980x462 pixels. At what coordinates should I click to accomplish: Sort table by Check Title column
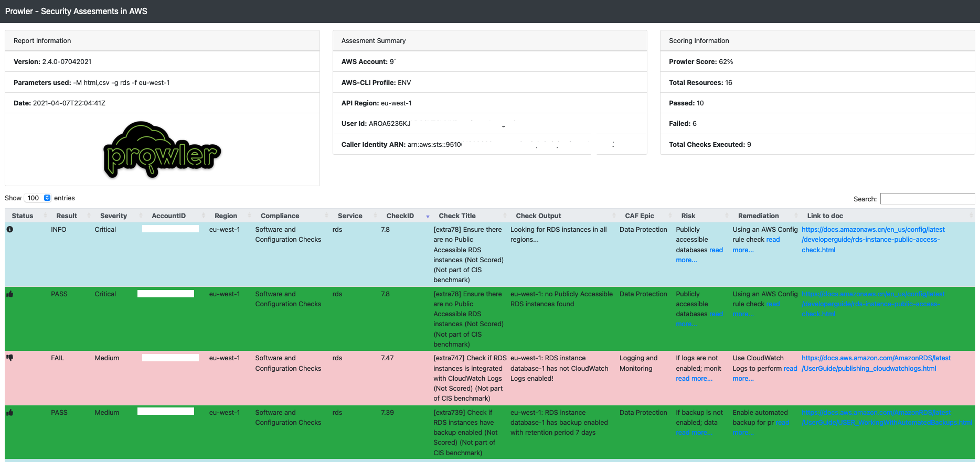[457, 216]
